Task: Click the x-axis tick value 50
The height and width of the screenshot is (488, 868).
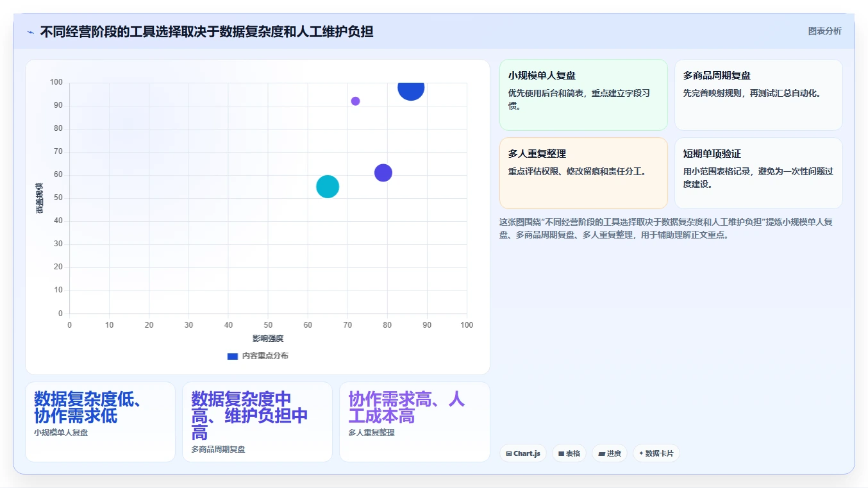Action: pyautogui.click(x=268, y=325)
